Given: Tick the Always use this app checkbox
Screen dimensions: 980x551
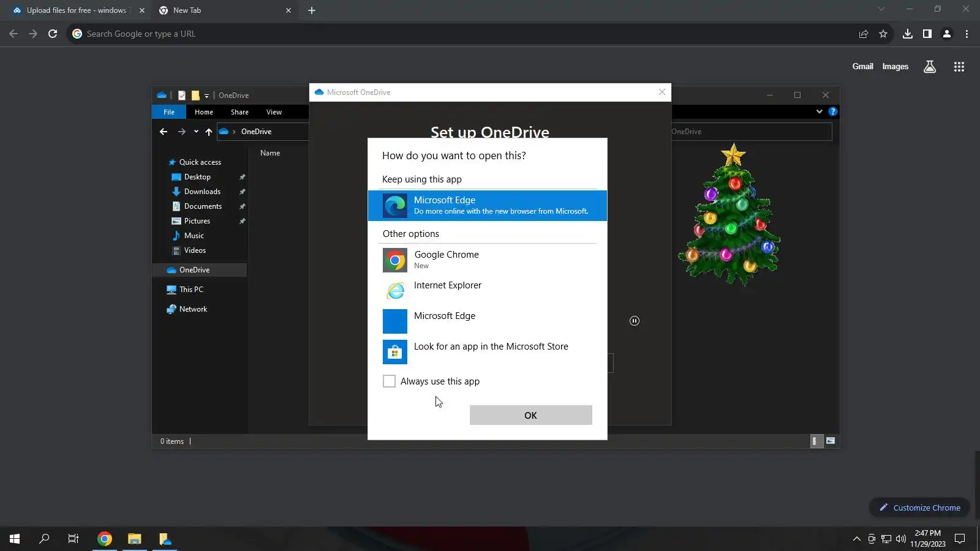Looking at the screenshot, I should 389,381.
